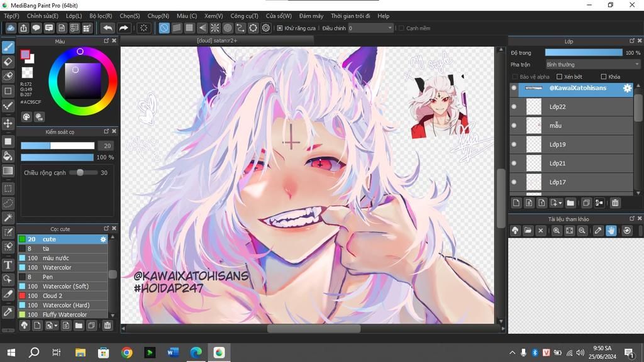
Task: Open a file in the reference panel
Action: (x=528, y=231)
